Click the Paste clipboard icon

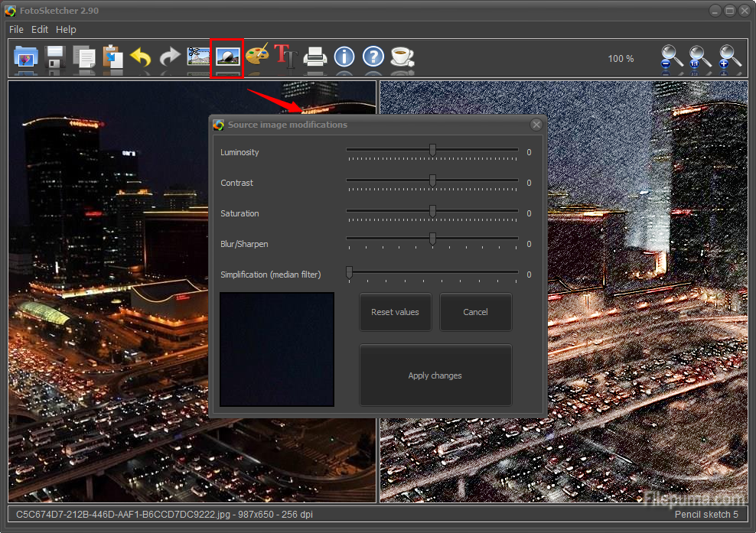click(x=112, y=57)
